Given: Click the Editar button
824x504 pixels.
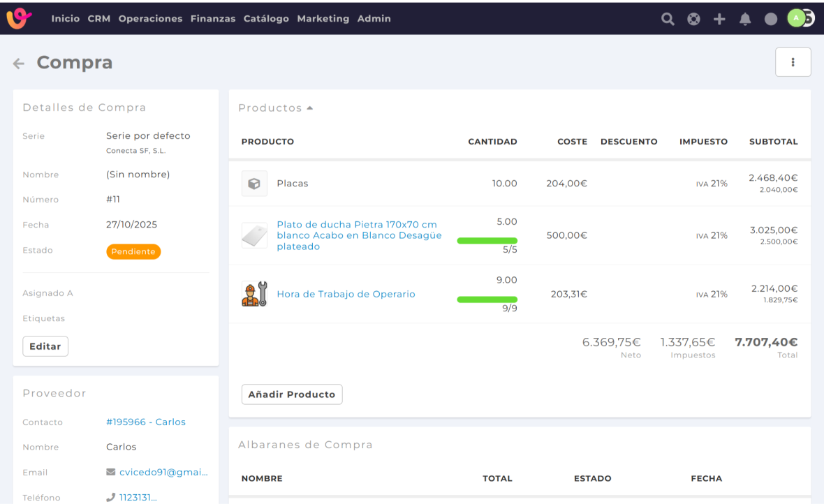Looking at the screenshot, I should tap(45, 346).
